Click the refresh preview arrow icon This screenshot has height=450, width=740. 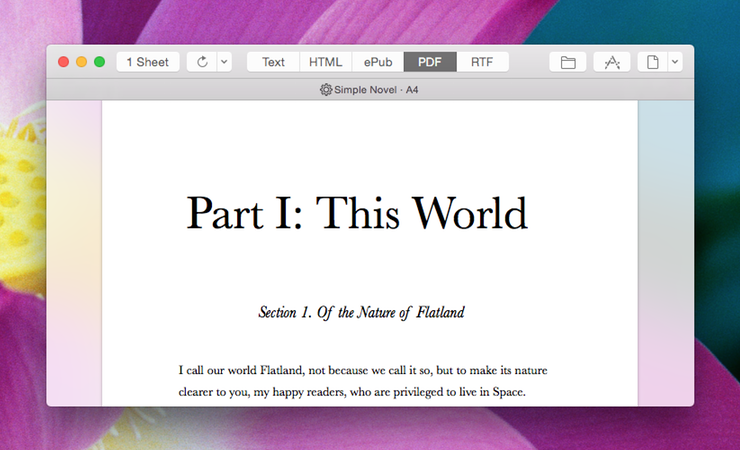[x=202, y=62]
